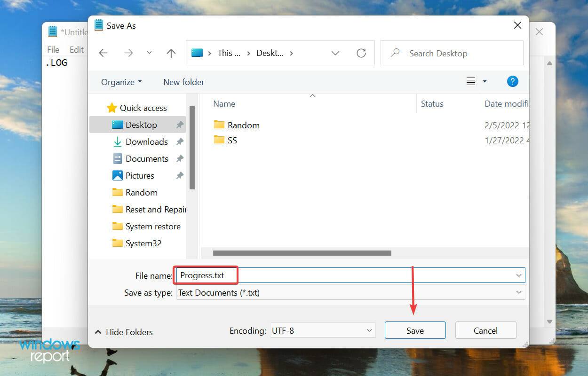
Task: Expand the recent locations chevron in address bar
Action: coord(335,53)
